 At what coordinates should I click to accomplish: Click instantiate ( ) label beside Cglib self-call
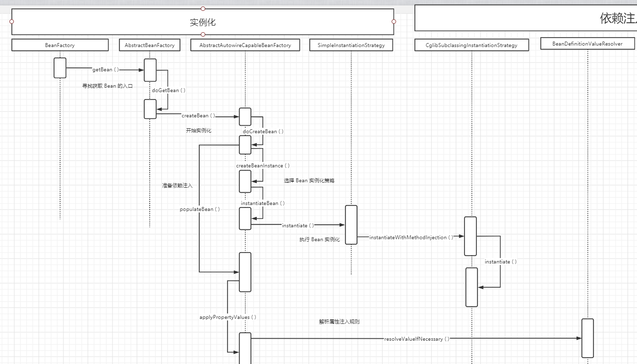[x=501, y=262]
